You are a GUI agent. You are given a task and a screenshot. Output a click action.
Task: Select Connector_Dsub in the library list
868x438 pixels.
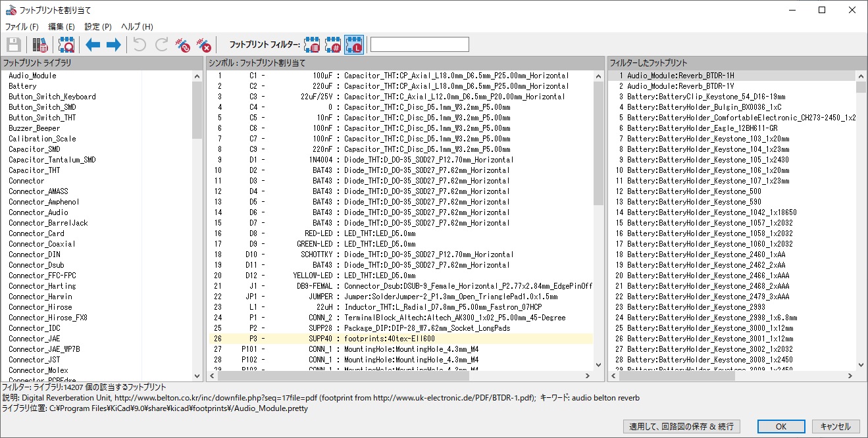[36, 265]
